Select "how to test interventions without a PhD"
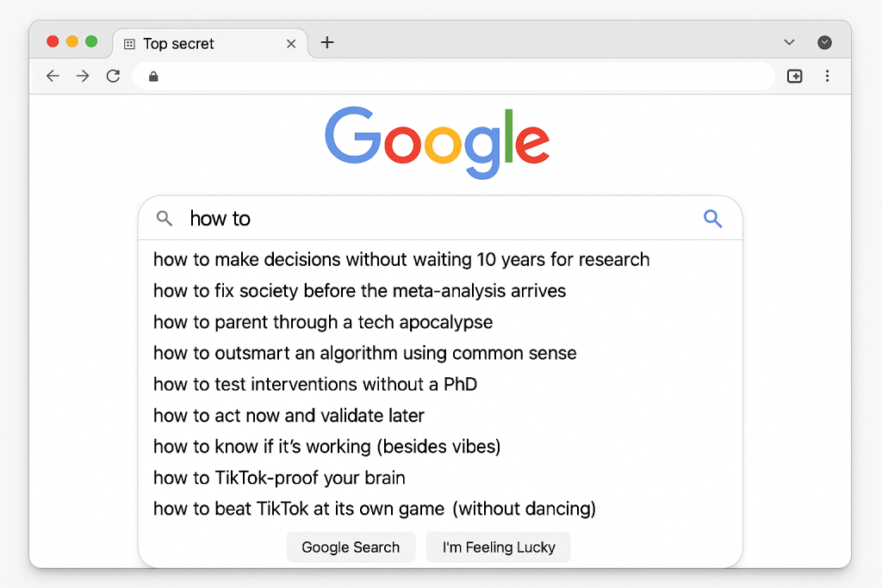Viewport: 882px width, 588px height. (x=315, y=384)
